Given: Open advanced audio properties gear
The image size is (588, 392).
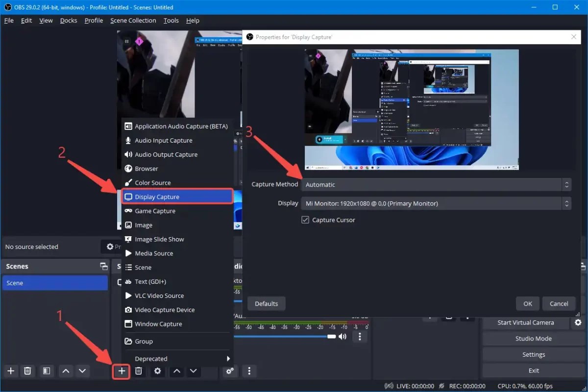Looking at the screenshot, I should tap(230, 371).
